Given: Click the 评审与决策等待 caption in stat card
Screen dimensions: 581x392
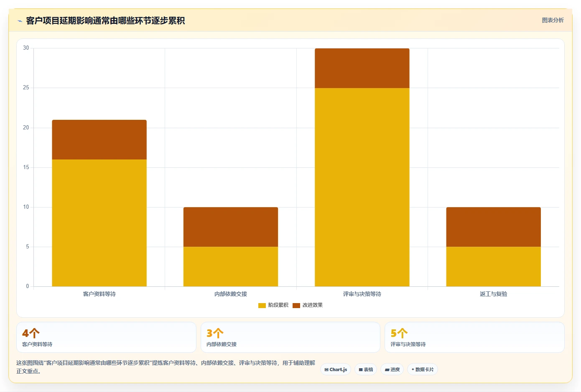Looking at the screenshot, I should (x=408, y=344).
